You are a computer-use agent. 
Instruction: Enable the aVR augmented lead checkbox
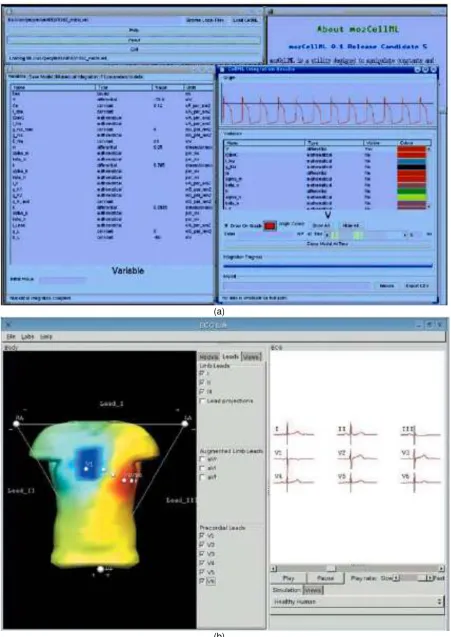pos(202,459)
